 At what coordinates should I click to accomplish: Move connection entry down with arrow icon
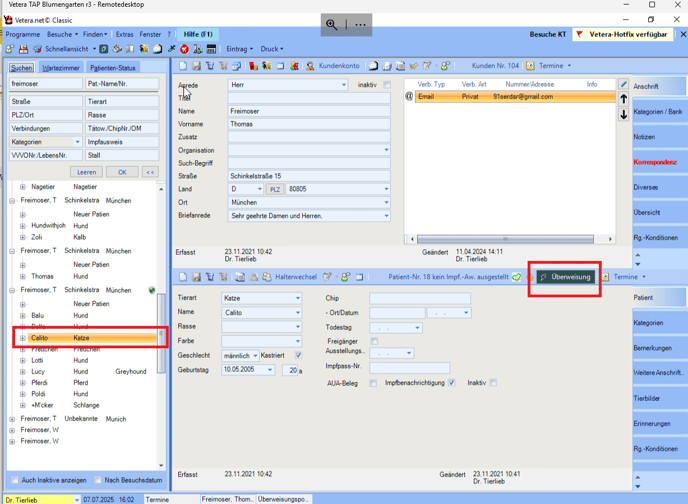point(624,114)
